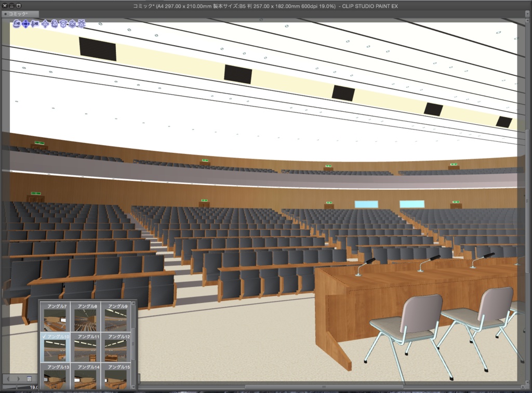Select the object horizontal rotation icon
The width and height of the screenshot is (532, 393).
pos(63,24)
